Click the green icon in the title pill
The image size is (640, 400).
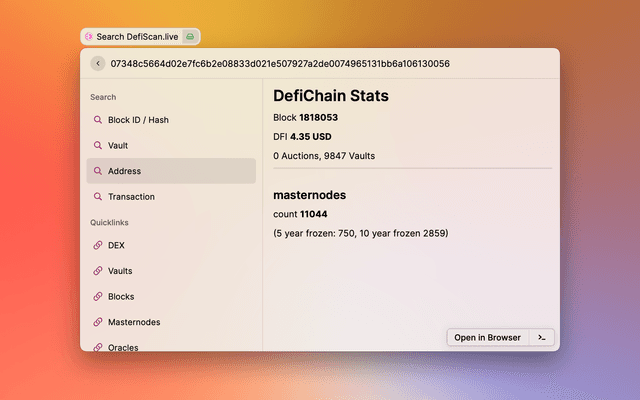tap(190, 36)
